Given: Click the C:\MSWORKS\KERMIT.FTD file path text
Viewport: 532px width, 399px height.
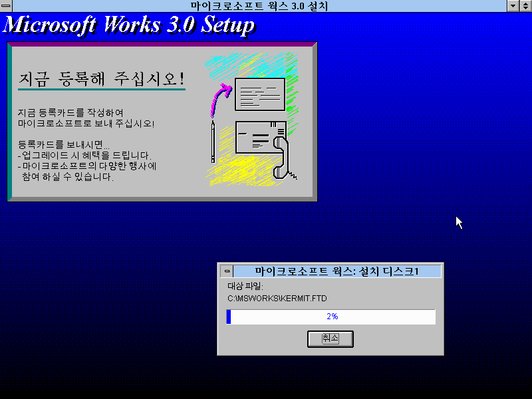Looking at the screenshot, I should point(277,299).
